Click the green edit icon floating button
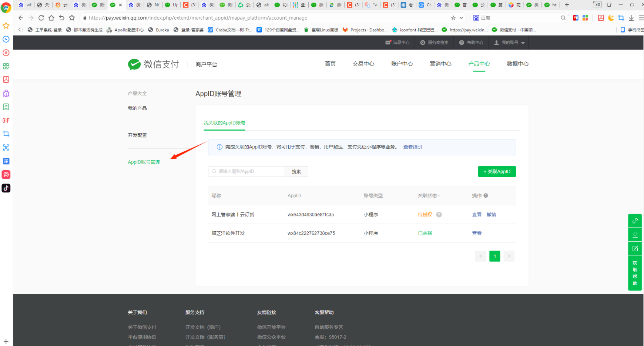This screenshot has width=644, height=346. click(635, 248)
